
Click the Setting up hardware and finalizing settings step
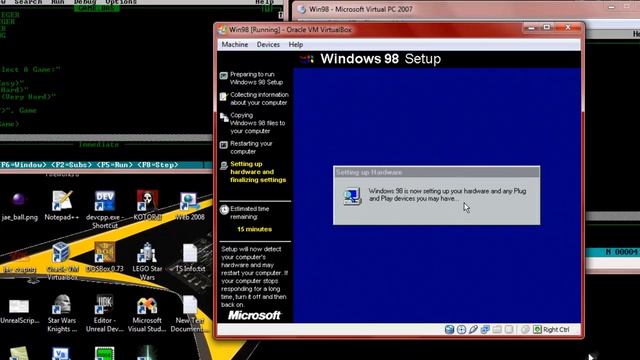point(258,172)
